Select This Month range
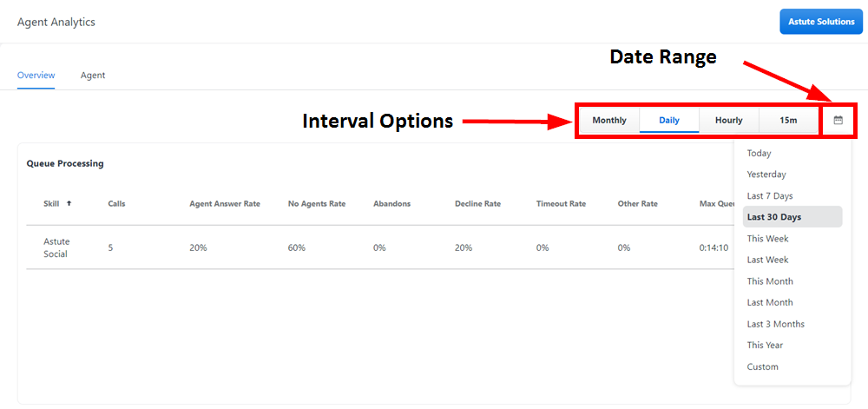Image resolution: width=868 pixels, height=409 pixels. pyautogui.click(x=770, y=281)
